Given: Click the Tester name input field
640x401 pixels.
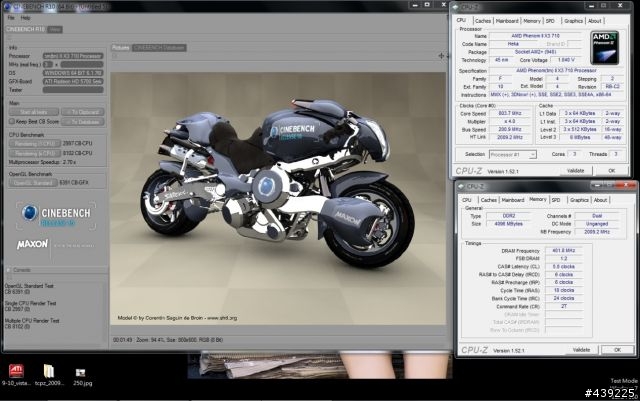Looking at the screenshot, I should click(x=73, y=90).
